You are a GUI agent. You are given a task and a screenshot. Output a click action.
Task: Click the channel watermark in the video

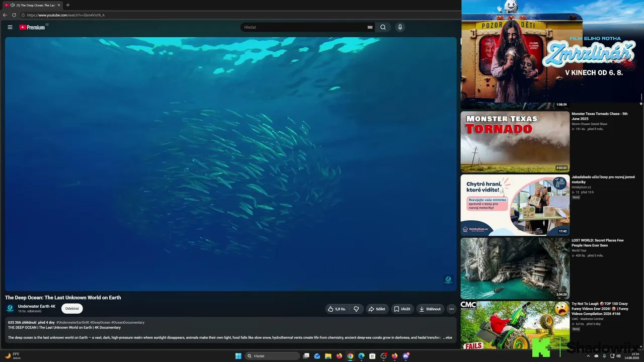click(x=448, y=280)
